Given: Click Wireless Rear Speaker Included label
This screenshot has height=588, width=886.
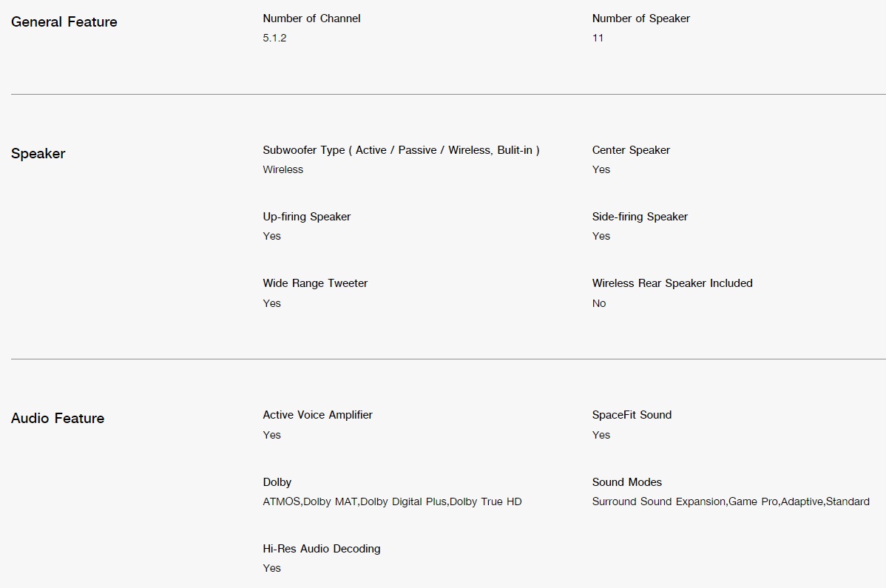Looking at the screenshot, I should click(672, 283).
